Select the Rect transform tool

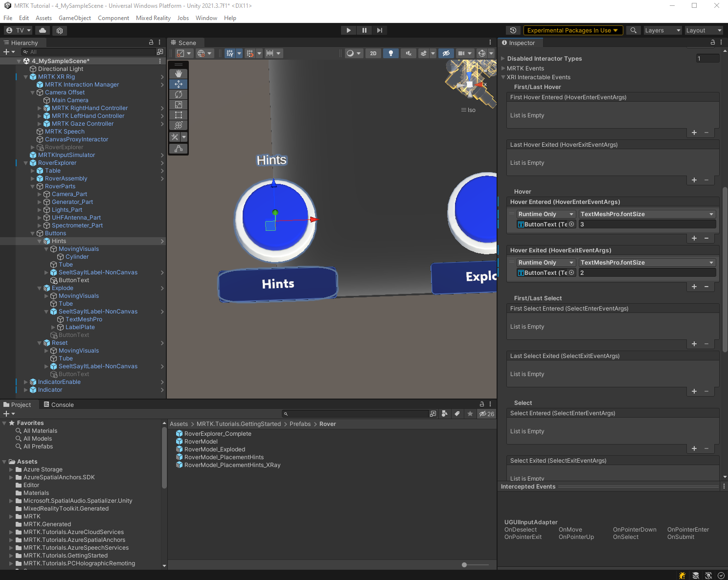coord(179,115)
